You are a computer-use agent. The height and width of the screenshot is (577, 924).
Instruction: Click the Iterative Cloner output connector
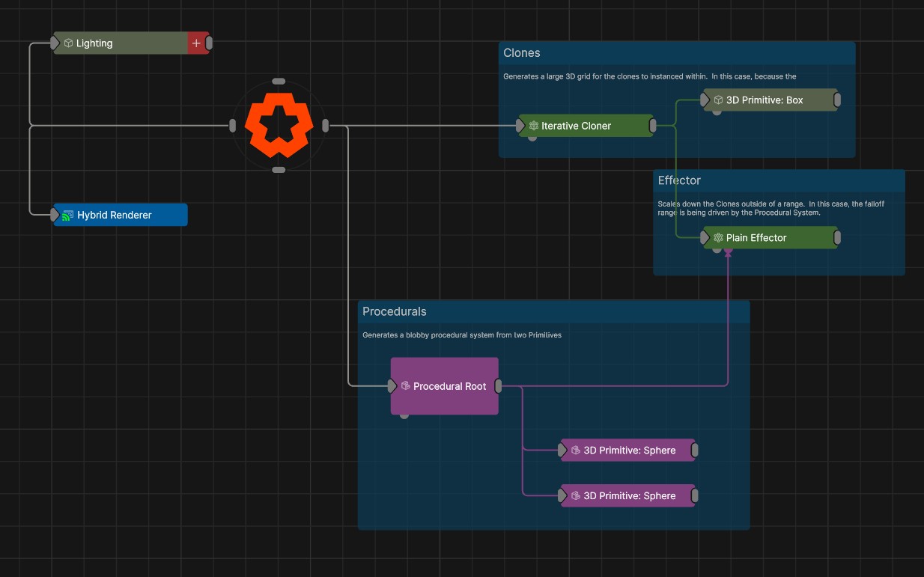(652, 126)
